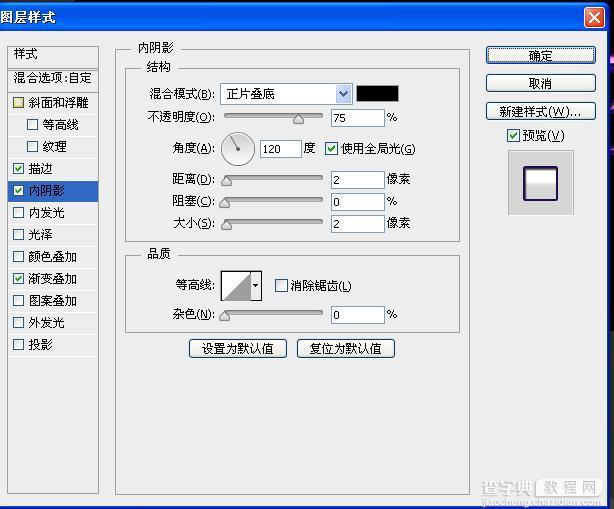This screenshot has width=614, height=509.
Task: Click the 不透明度 slider handle
Action: pos(298,119)
